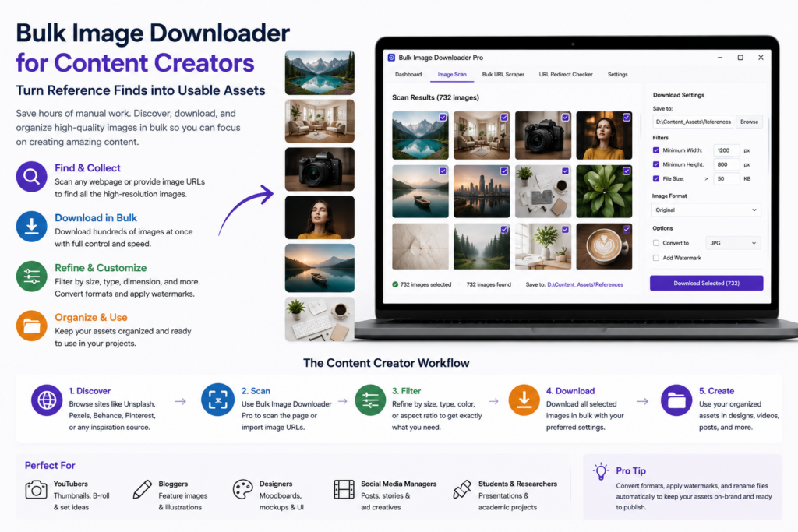Uncheck the woman portrait scan result checkbox

point(627,118)
